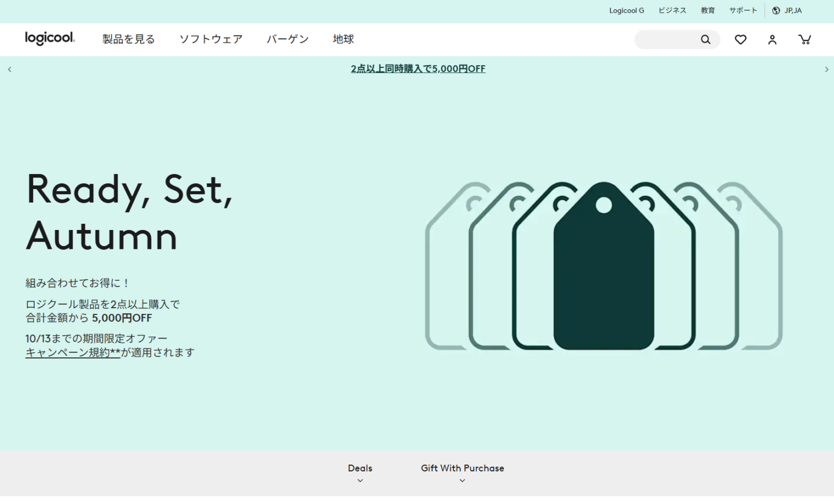Open JP,JA language selector
Viewport: 834px width, 504px height.
point(793,10)
